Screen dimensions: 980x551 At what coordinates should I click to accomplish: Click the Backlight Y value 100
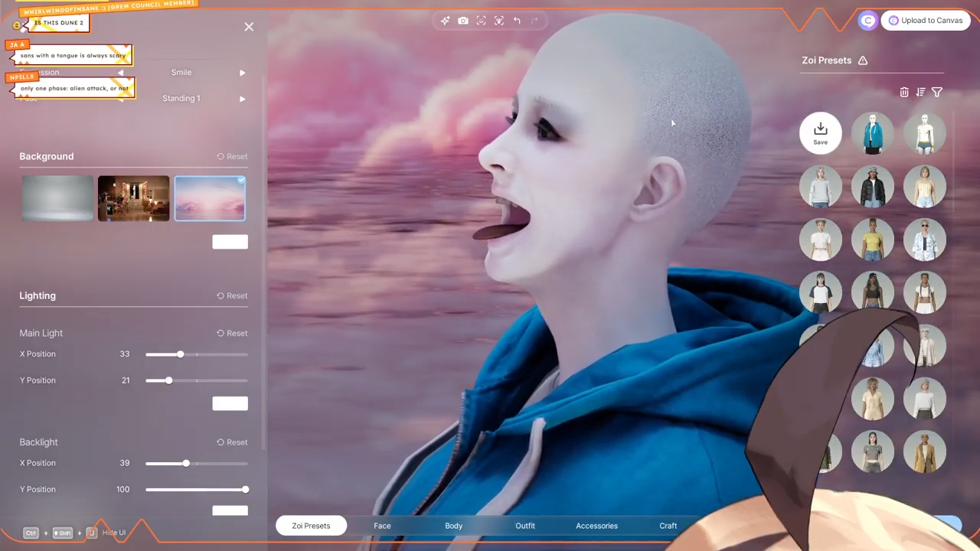point(122,489)
